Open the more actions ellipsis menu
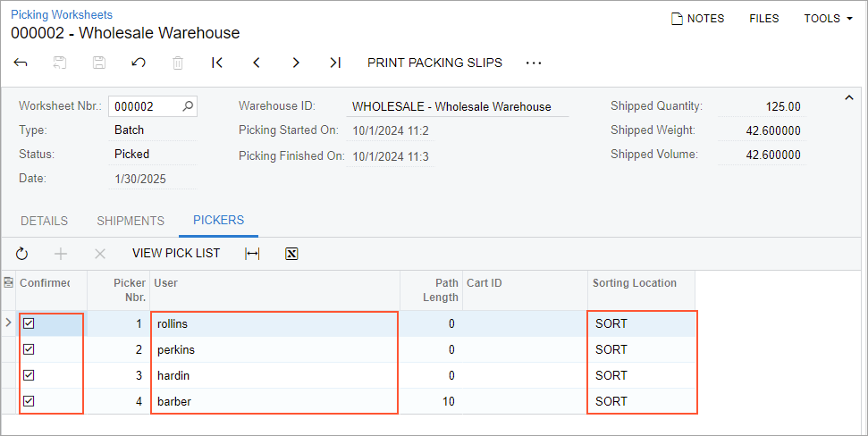The image size is (868, 436). [x=534, y=63]
